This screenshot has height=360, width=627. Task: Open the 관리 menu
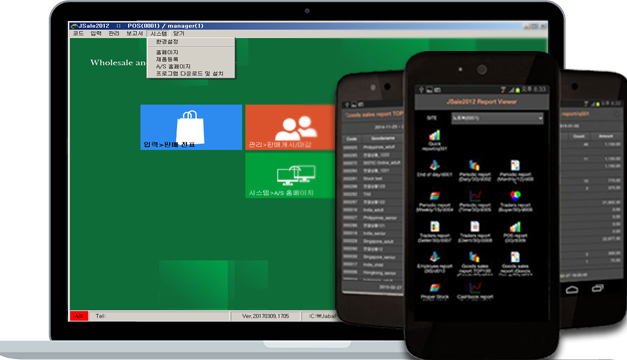tap(114, 34)
